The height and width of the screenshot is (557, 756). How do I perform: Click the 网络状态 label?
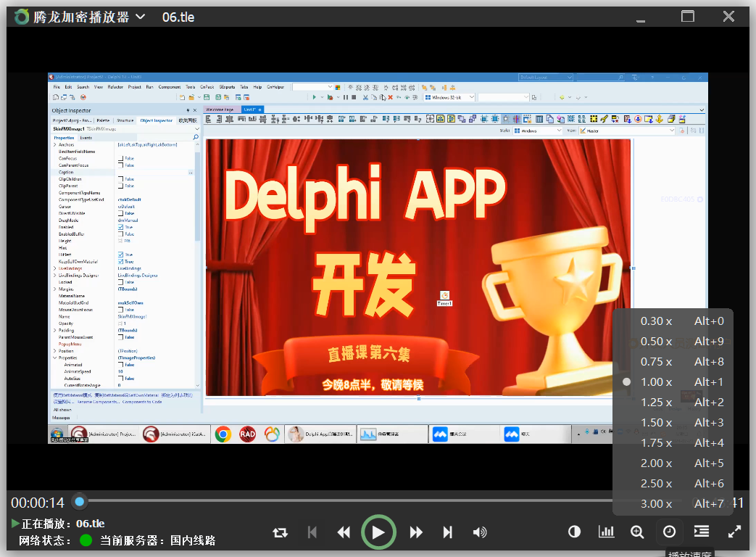click(45, 540)
